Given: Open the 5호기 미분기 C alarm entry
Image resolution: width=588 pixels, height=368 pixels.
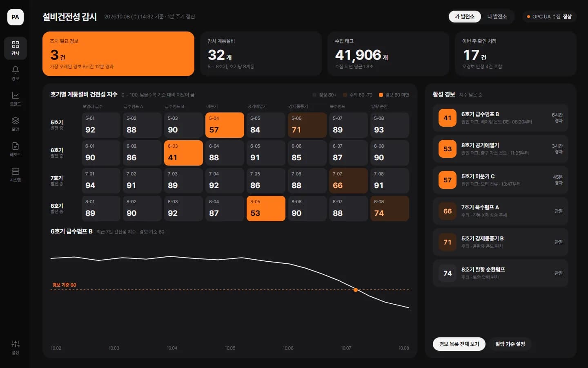Looking at the screenshot, I should coord(501,180).
